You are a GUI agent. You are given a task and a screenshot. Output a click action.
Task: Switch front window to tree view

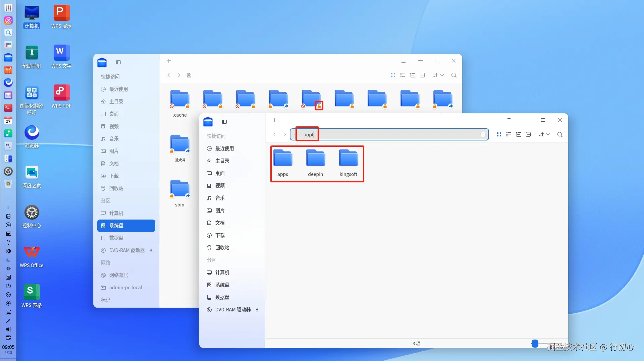[x=519, y=134]
